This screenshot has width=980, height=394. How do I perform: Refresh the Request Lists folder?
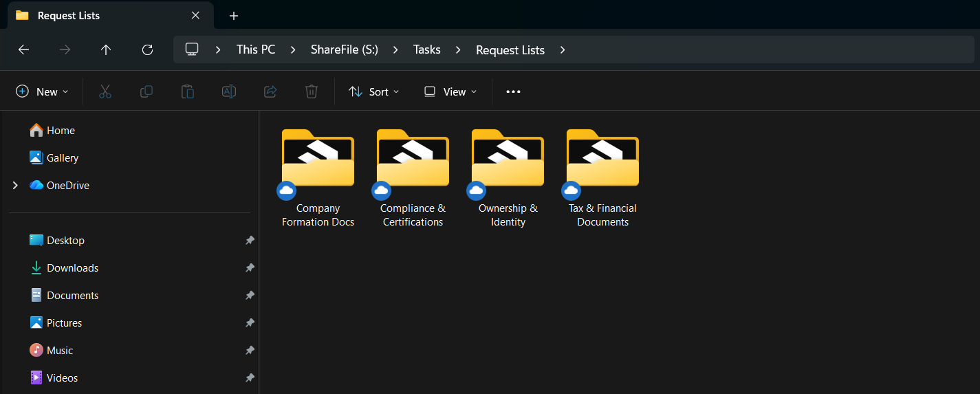pyautogui.click(x=147, y=50)
